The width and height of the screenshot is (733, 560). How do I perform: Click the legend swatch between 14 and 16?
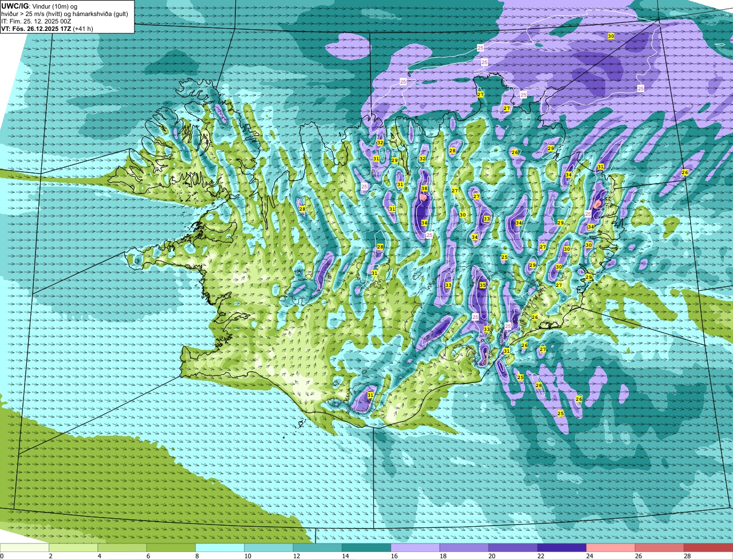[366, 548]
